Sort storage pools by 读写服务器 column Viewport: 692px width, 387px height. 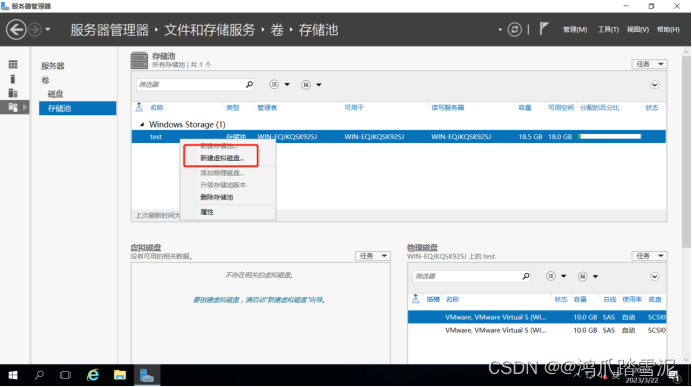click(x=448, y=108)
